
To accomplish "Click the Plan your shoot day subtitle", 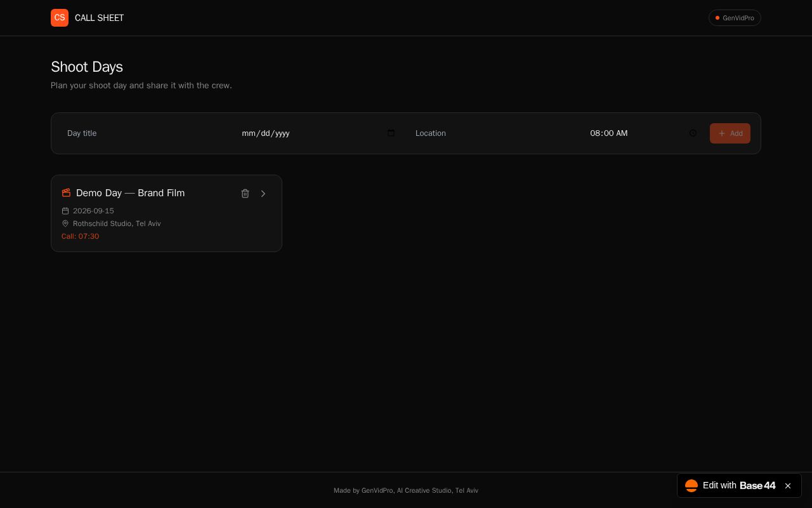I will point(141,85).
